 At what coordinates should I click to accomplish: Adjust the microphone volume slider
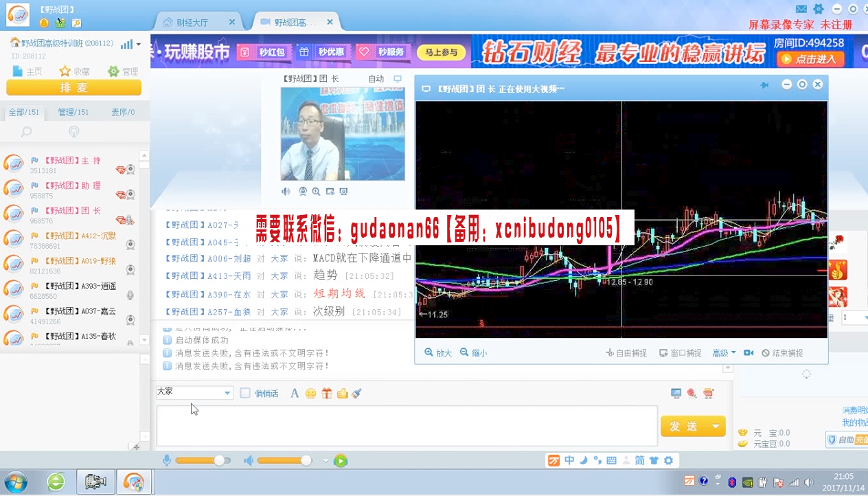[x=203, y=461]
